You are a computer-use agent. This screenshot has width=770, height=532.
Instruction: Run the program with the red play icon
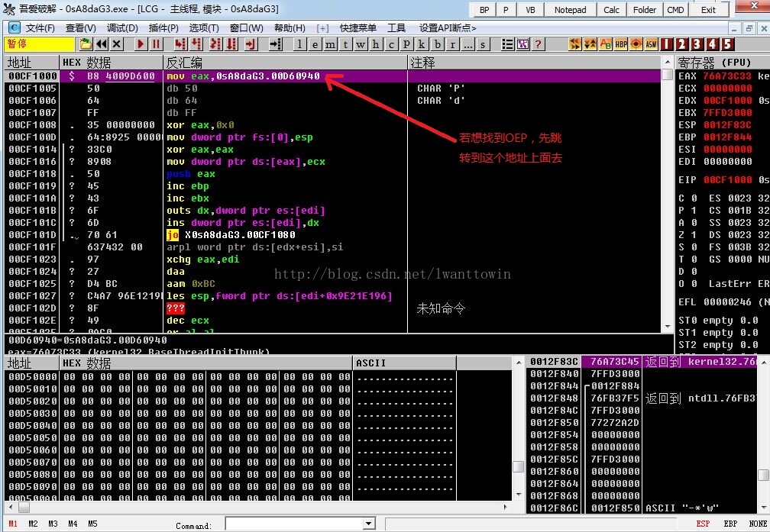tap(141, 44)
